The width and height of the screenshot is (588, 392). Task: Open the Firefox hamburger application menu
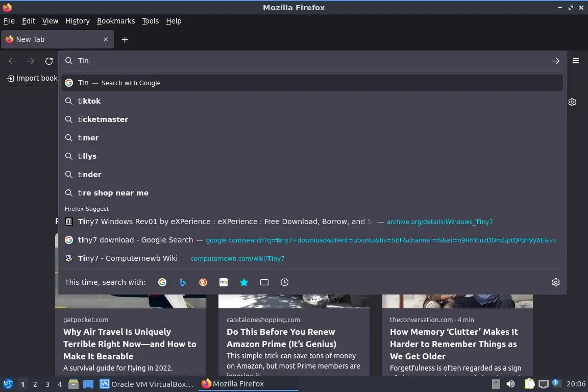(576, 61)
